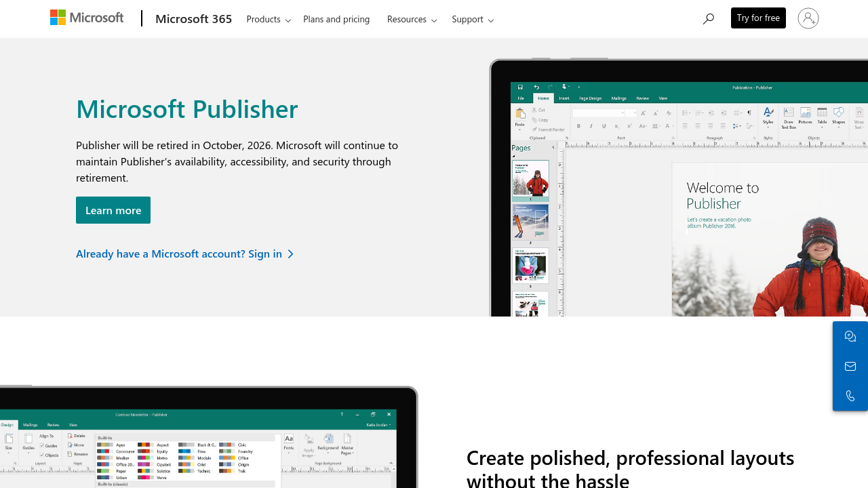Screen dimensions: 868x488
Task: Click the 'Create polished, professional layouts' heading
Action: (x=630, y=468)
